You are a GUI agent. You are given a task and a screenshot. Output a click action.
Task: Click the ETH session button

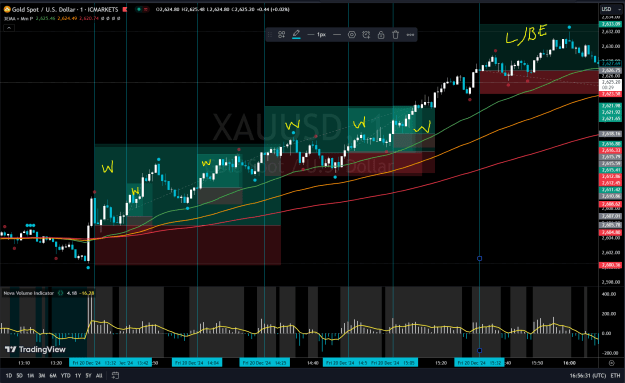pyautogui.click(x=615, y=375)
